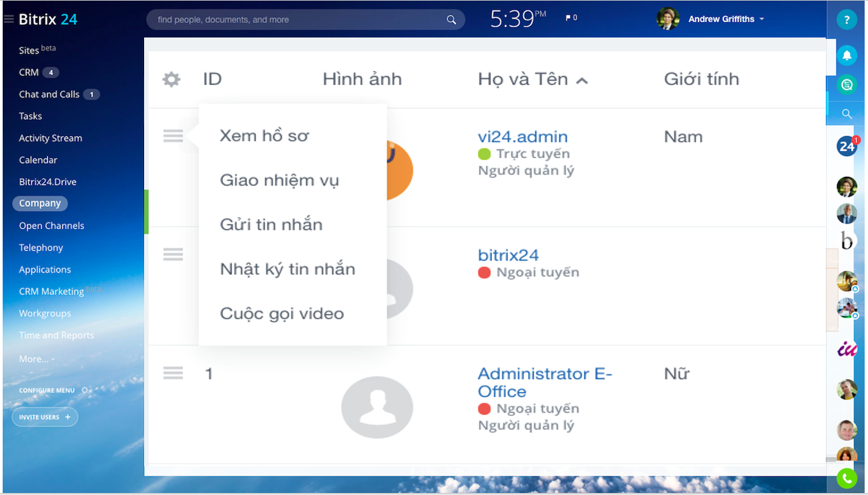Select Company in sidebar

click(x=40, y=203)
